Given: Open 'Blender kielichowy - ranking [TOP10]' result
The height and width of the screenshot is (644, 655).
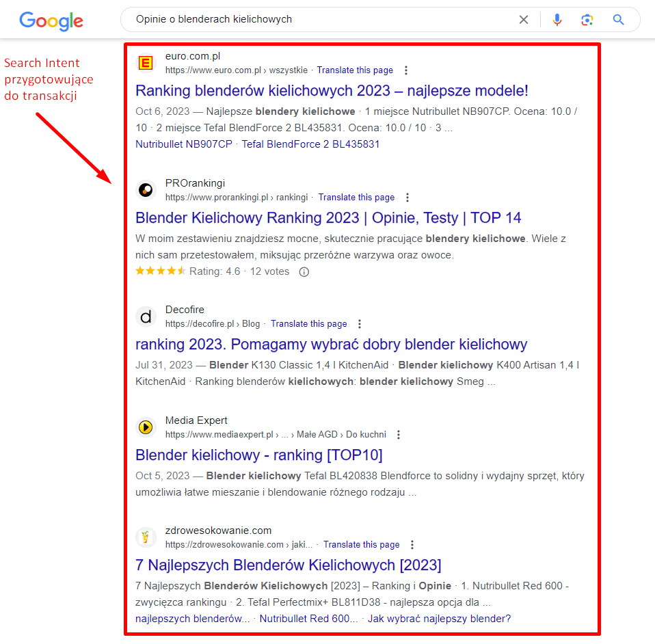Looking at the screenshot, I should [x=259, y=455].
